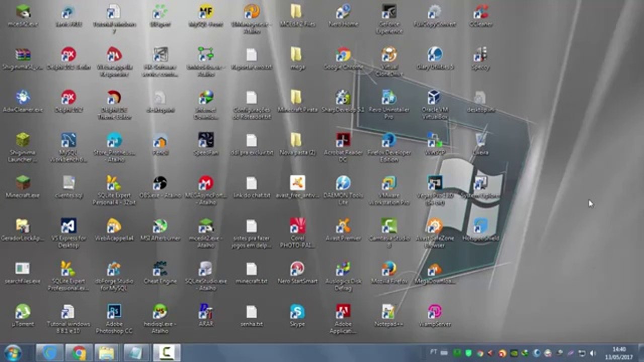Open Avast Premier desktop shortcut

pos(343,230)
